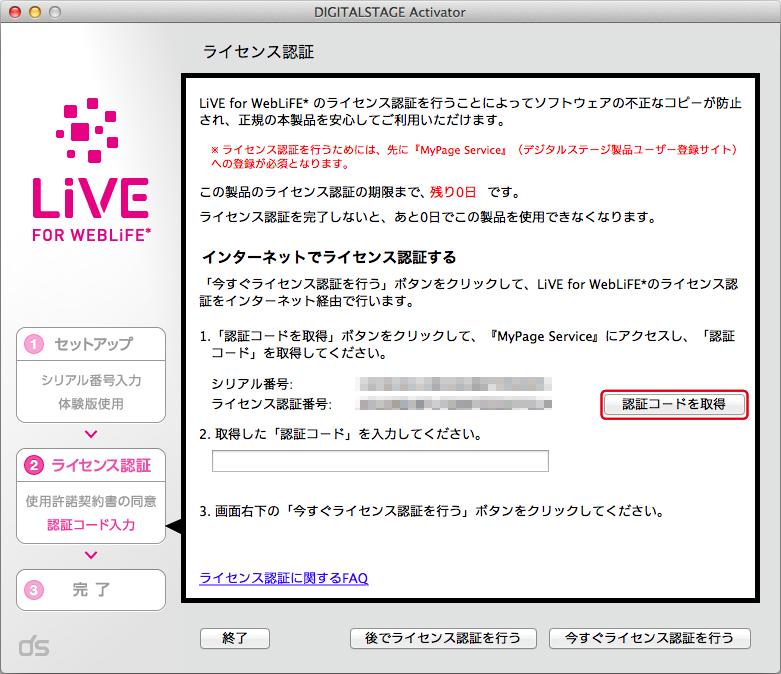Click シリアル番号入力 sidebar item

click(x=91, y=380)
